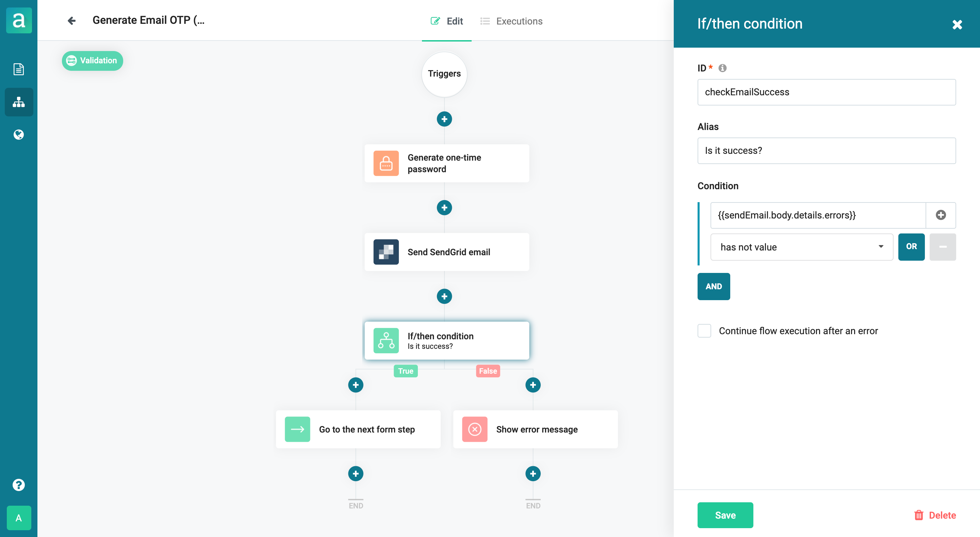Click the green arrow next-step icon
Image resolution: width=980 pixels, height=537 pixels.
pyautogui.click(x=297, y=429)
